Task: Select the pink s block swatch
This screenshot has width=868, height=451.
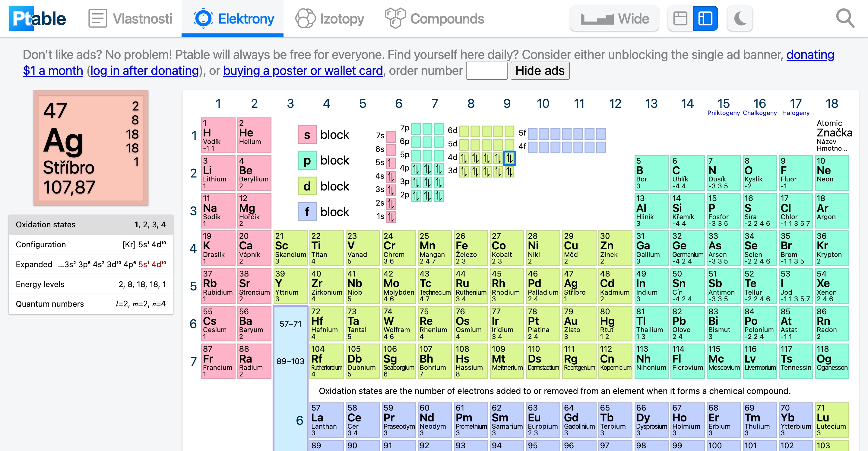Action: coord(307,135)
